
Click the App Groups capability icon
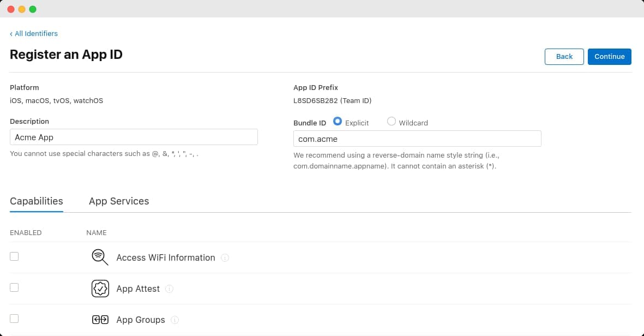[100, 319]
